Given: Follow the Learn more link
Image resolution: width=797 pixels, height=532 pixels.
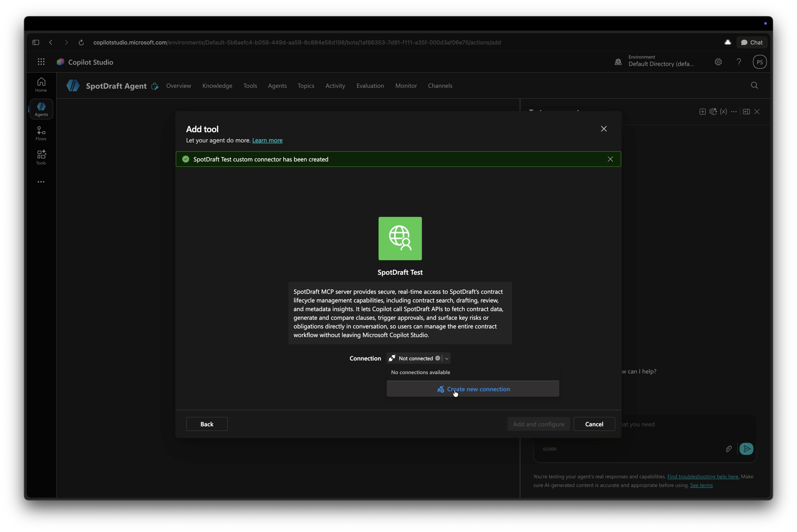Looking at the screenshot, I should point(267,140).
